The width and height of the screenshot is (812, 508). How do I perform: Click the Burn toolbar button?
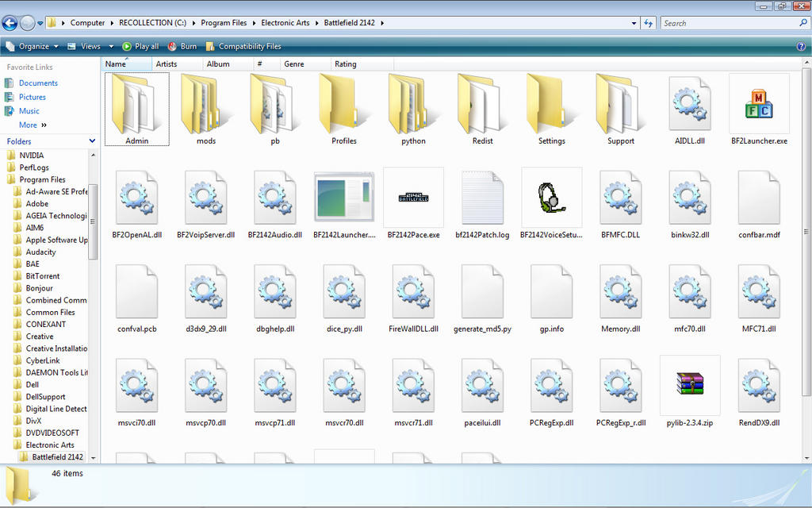(x=182, y=46)
